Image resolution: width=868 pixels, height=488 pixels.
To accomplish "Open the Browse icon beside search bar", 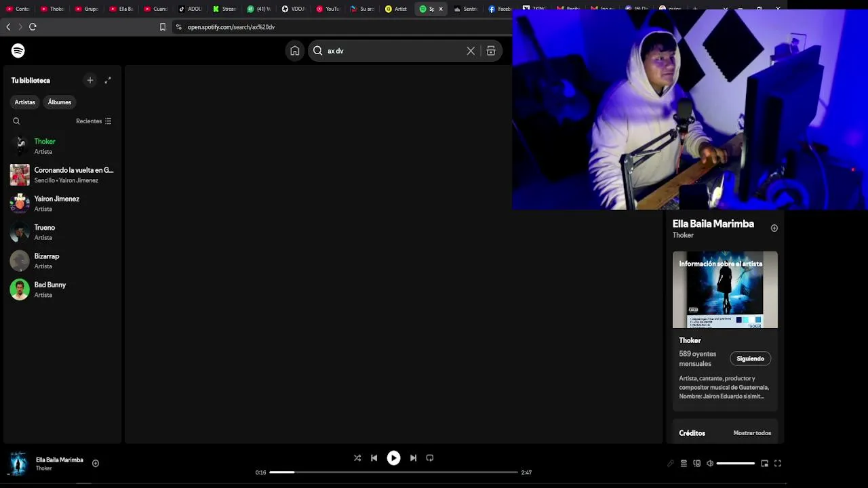I will [491, 51].
